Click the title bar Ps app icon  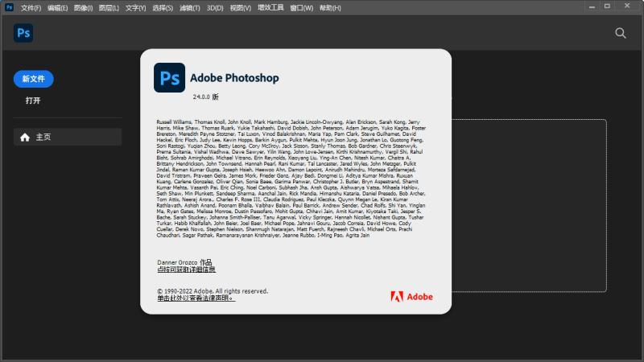pyautogui.click(x=9, y=7)
